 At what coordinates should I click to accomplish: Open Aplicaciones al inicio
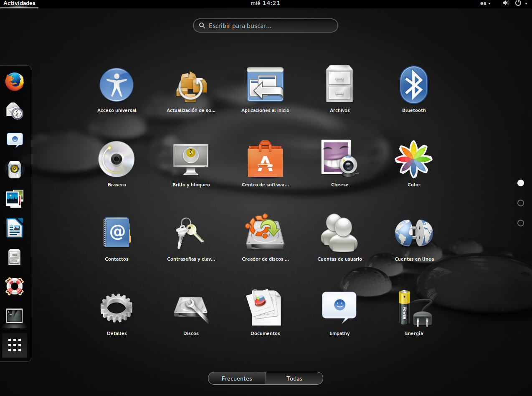pos(265,84)
